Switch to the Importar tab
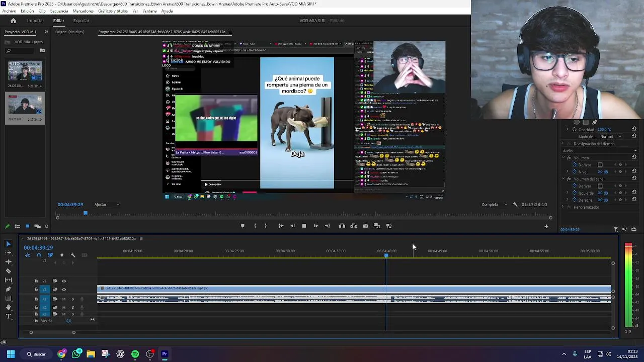This screenshot has height=362, width=644. click(35, 21)
